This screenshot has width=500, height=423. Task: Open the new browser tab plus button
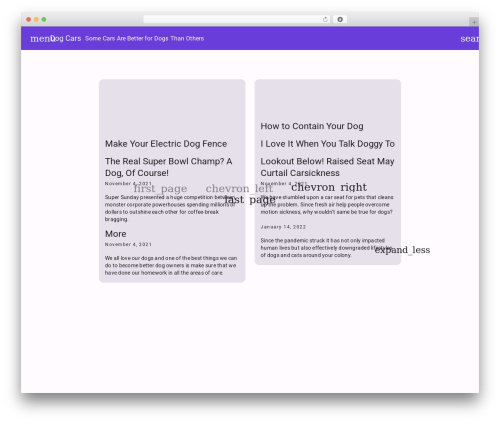pos(474,22)
